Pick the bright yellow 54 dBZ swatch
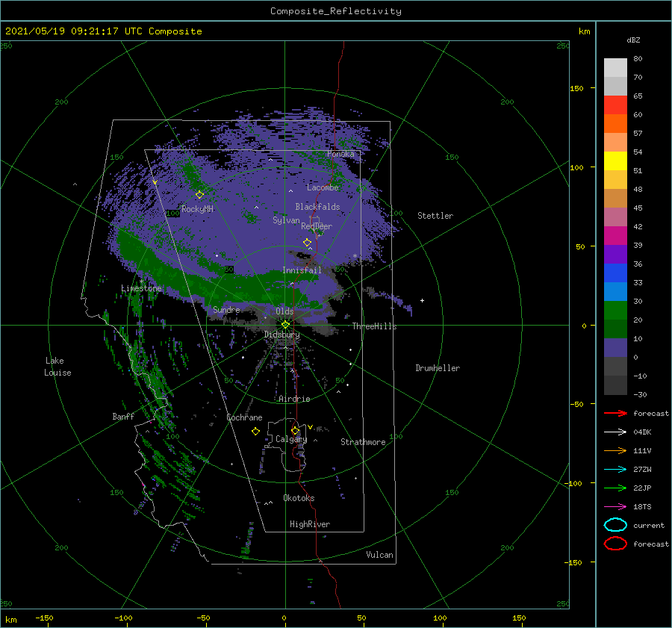The height and width of the screenshot is (628, 672). [x=615, y=161]
